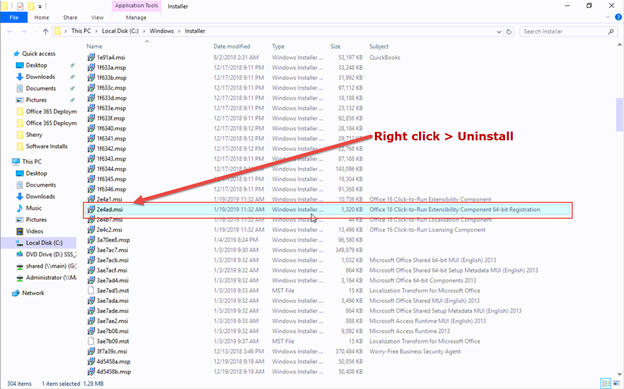
Task: Select the 3f7a39c.msi file icon
Action: pos(91,351)
